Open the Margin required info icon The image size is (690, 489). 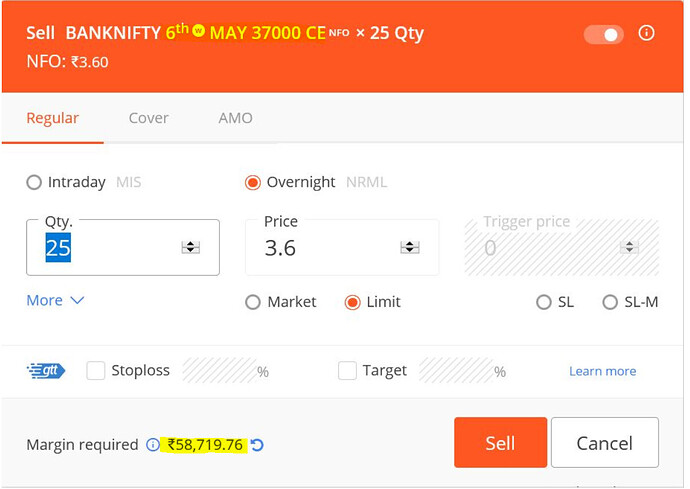pos(152,445)
